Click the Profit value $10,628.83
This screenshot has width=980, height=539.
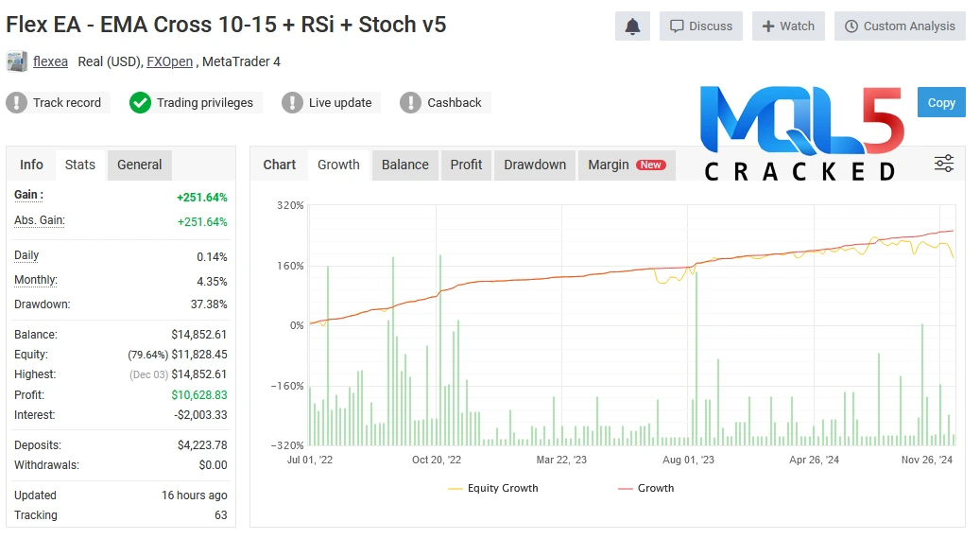pyautogui.click(x=199, y=395)
